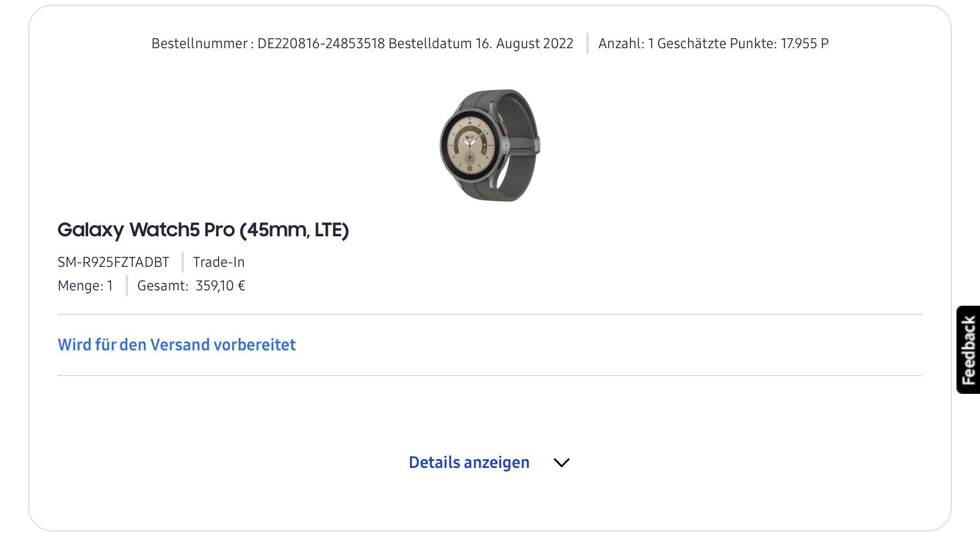Click the date 16. August 2022

(x=524, y=44)
